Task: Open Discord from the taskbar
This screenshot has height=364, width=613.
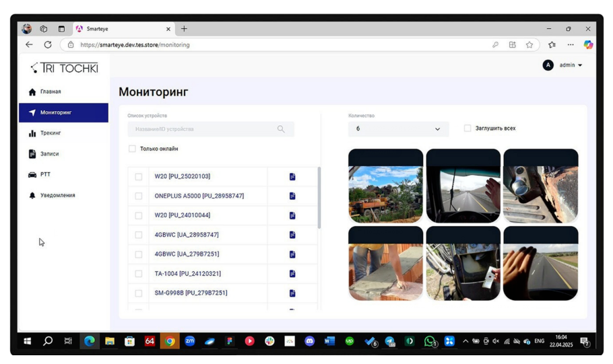Action: click(x=309, y=341)
